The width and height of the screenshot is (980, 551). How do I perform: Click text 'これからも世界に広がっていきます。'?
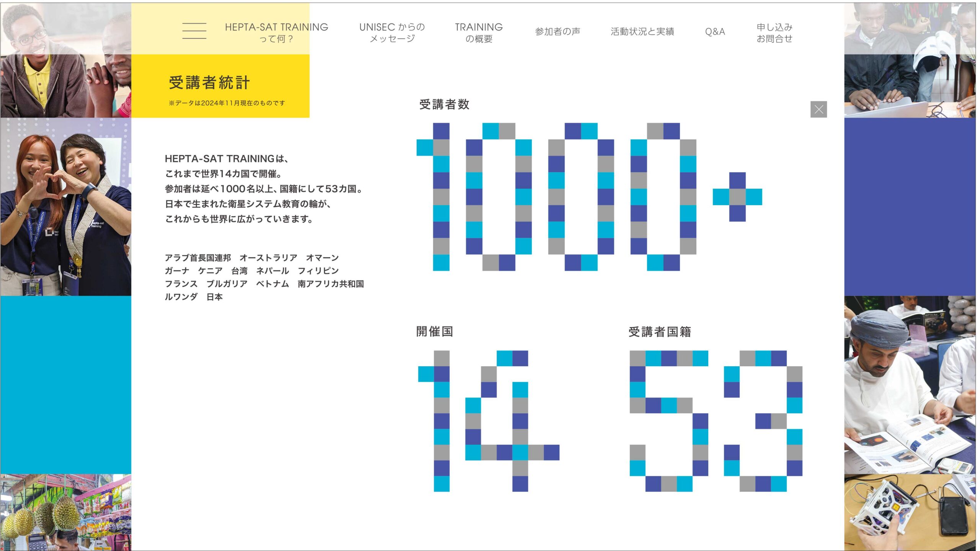coord(239,219)
